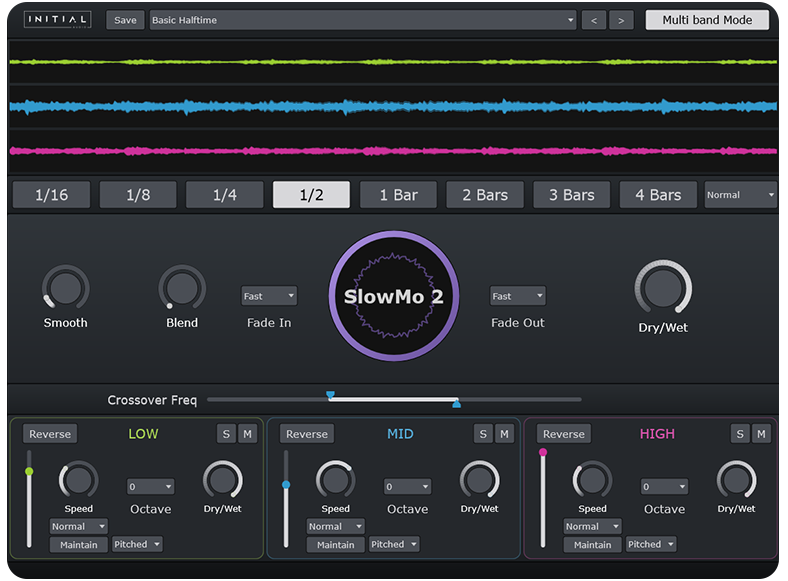Click the SlowMo 2 center logo button
Image resolution: width=788 pixels, height=581 pixels.
point(394,295)
